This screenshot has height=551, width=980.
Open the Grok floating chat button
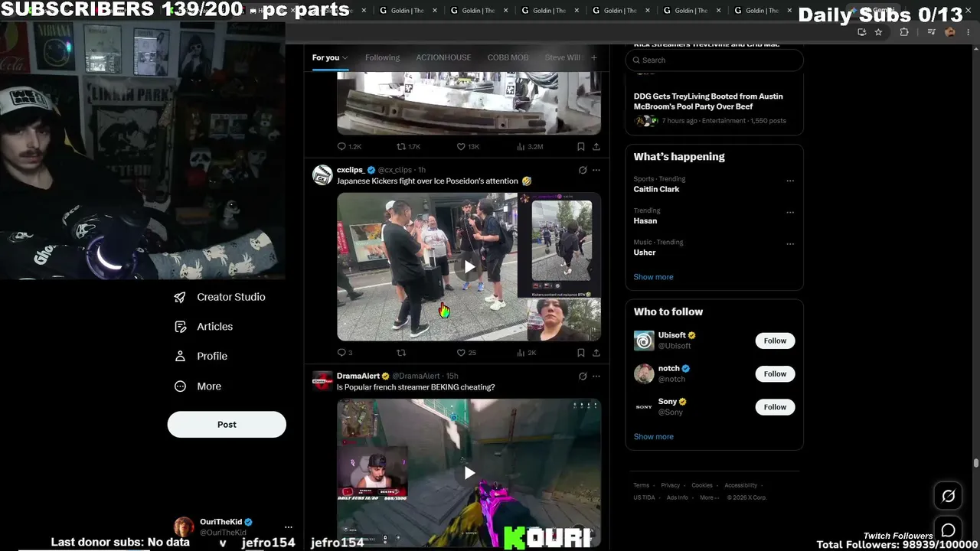pos(948,497)
